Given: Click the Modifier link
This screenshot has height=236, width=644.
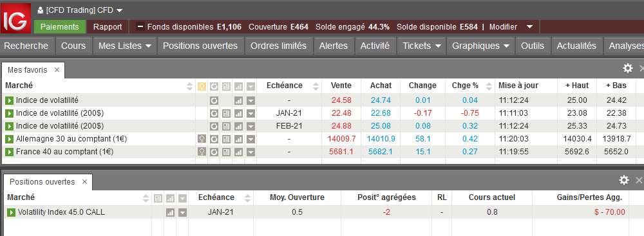Looking at the screenshot, I should 503,27.
